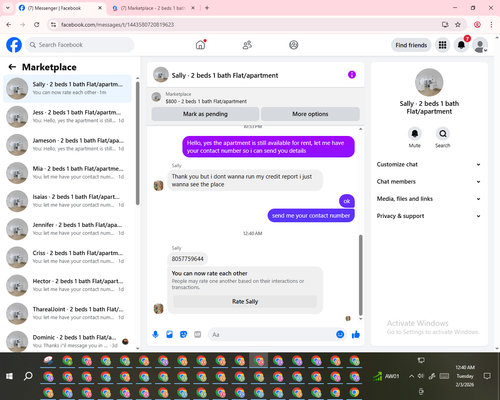Click Sally's phone number message 8057759644

pyautogui.click(x=188, y=259)
